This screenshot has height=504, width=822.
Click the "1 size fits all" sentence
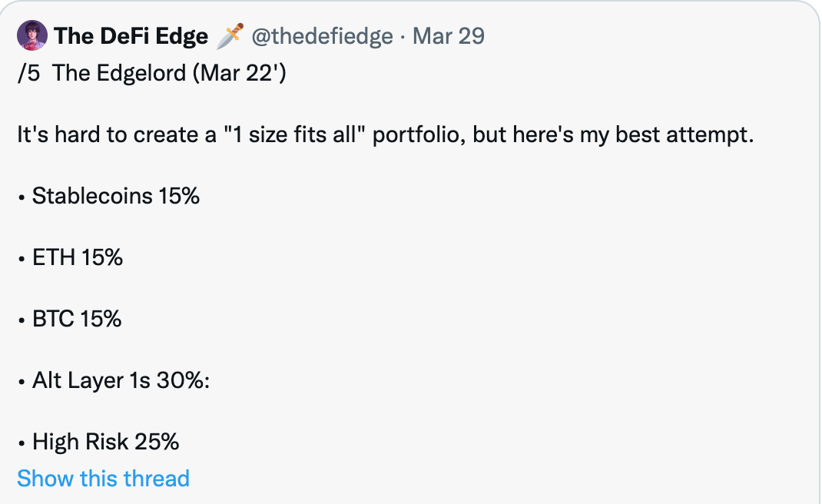click(x=386, y=134)
